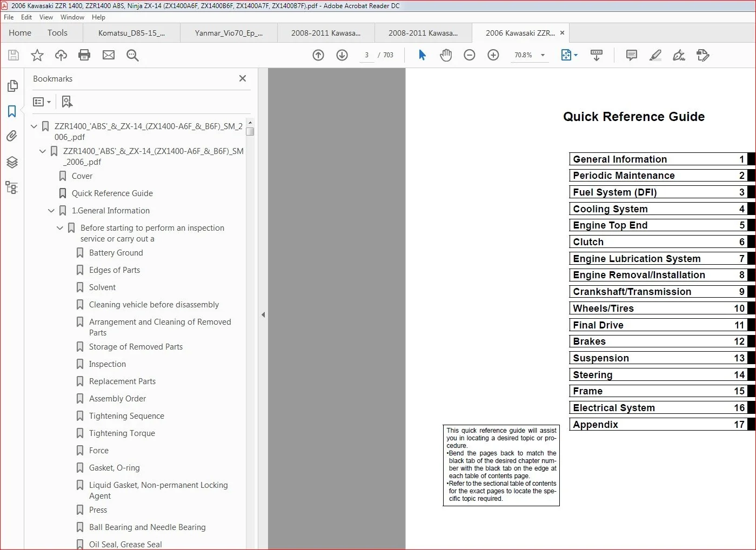Open the Tightening Torque bookmark
The width and height of the screenshot is (756, 550).
coord(122,433)
